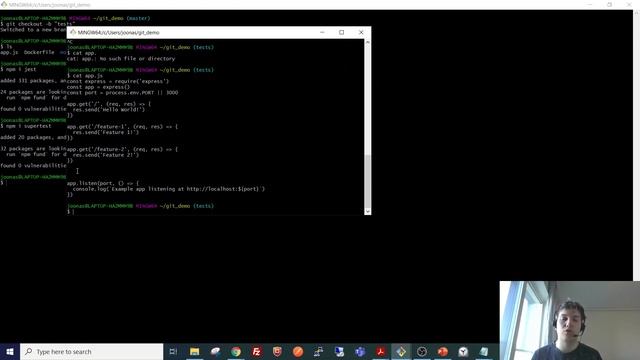Viewport: 640px width, 360px height.
Task: Click the 'console.log' Example app listening line
Action: 169,189
